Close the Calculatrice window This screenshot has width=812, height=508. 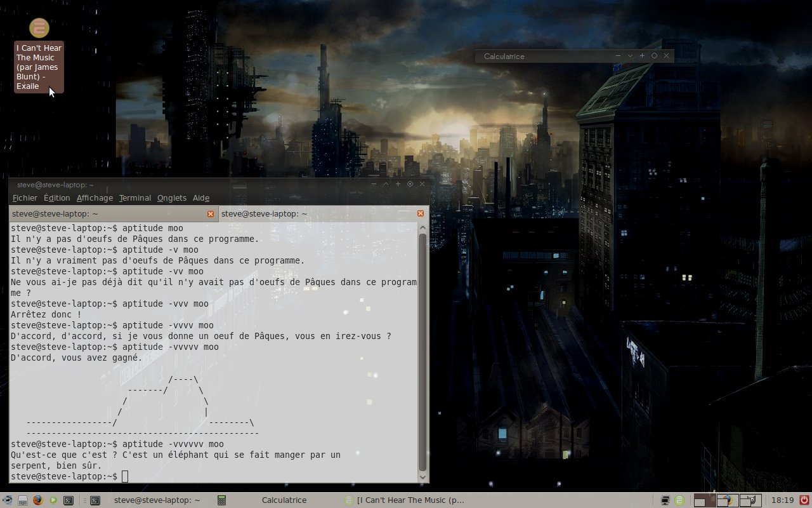[x=666, y=56]
